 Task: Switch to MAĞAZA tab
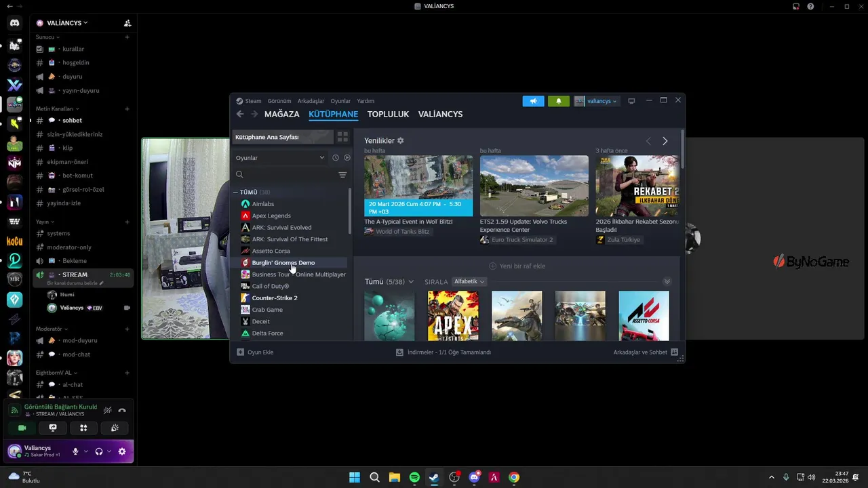(x=282, y=114)
